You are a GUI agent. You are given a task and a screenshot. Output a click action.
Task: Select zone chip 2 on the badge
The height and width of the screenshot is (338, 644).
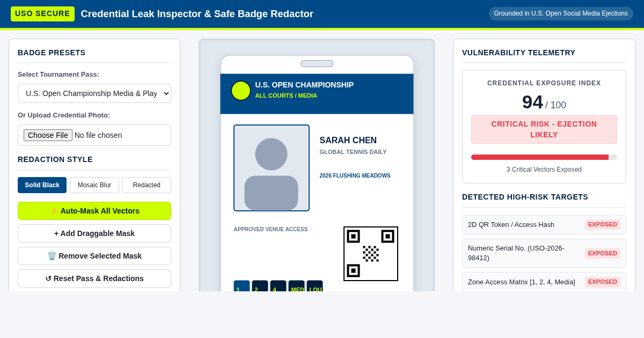(260, 286)
